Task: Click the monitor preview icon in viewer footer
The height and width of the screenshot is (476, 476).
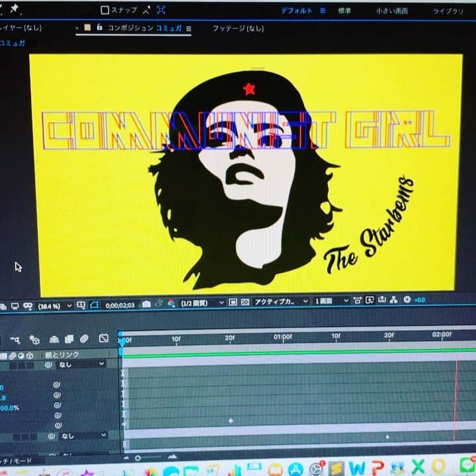Action: [15, 306]
